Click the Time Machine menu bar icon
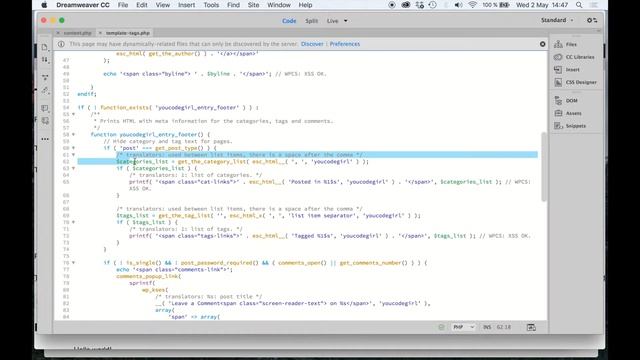This screenshot has width=640, height=360. coord(432,5)
